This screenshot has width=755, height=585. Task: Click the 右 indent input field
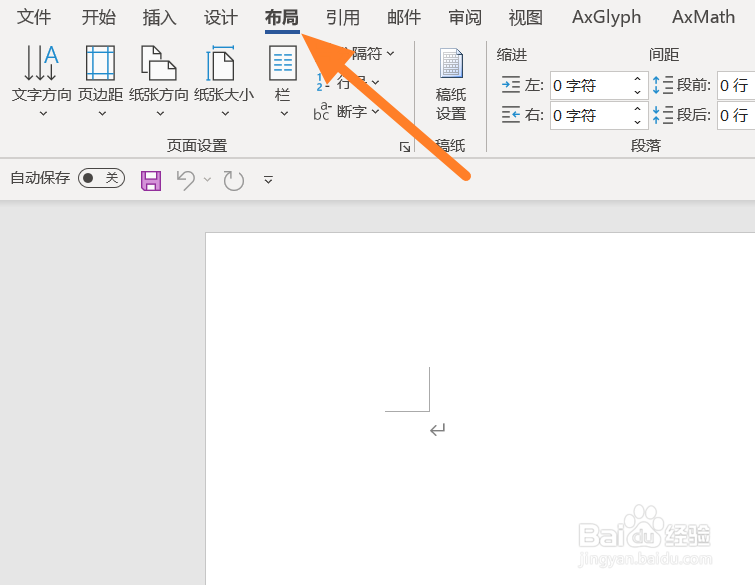[x=590, y=116]
